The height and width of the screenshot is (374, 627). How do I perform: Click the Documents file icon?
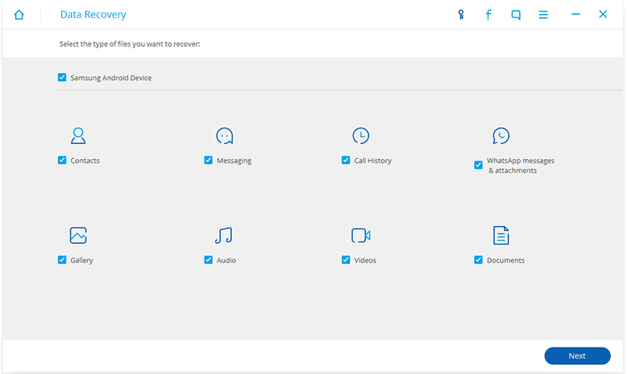pos(501,235)
